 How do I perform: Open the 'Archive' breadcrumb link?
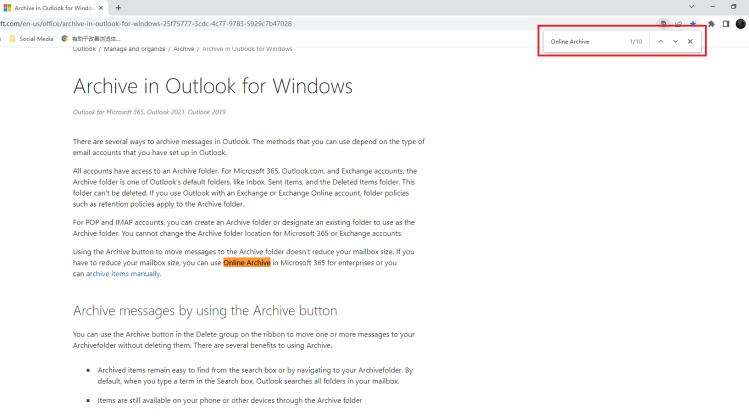(x=184, y=48)
